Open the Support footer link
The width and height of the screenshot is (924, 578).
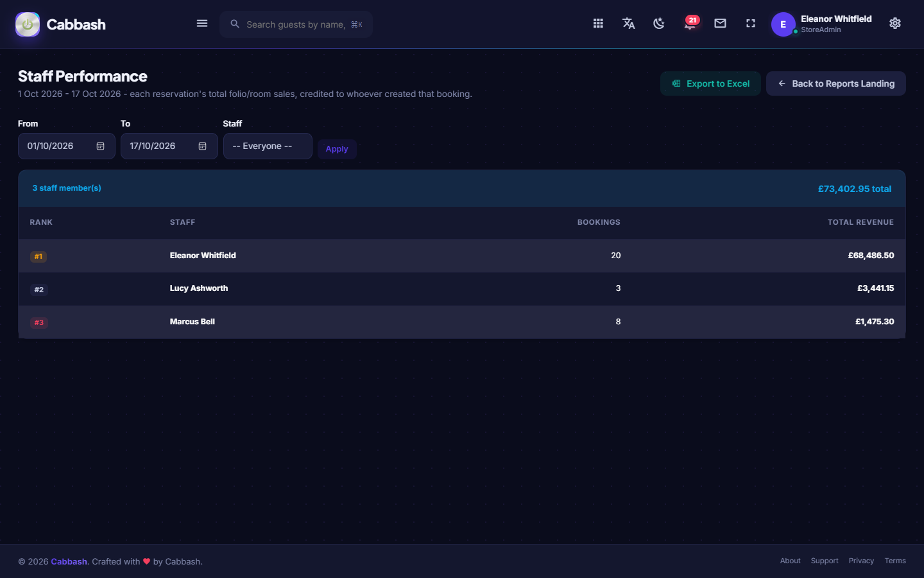pyautogui.click(x=825, y=561)
